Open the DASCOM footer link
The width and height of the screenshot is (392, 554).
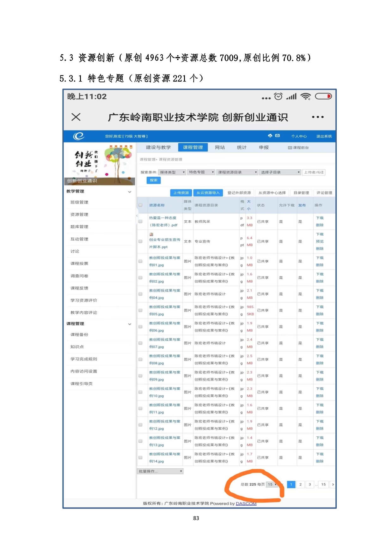[x=246, y=503]
